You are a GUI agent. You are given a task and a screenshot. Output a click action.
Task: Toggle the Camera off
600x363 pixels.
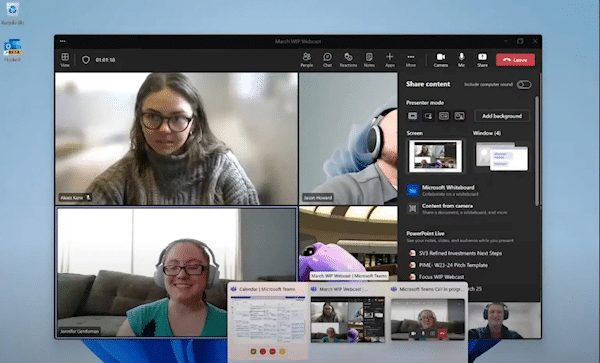tap(441, 60)
